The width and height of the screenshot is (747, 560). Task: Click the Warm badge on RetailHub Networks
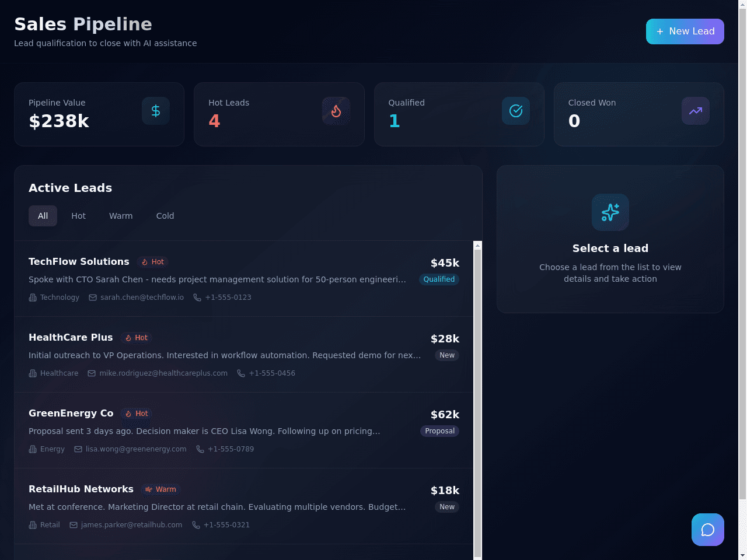click(160, 489)
